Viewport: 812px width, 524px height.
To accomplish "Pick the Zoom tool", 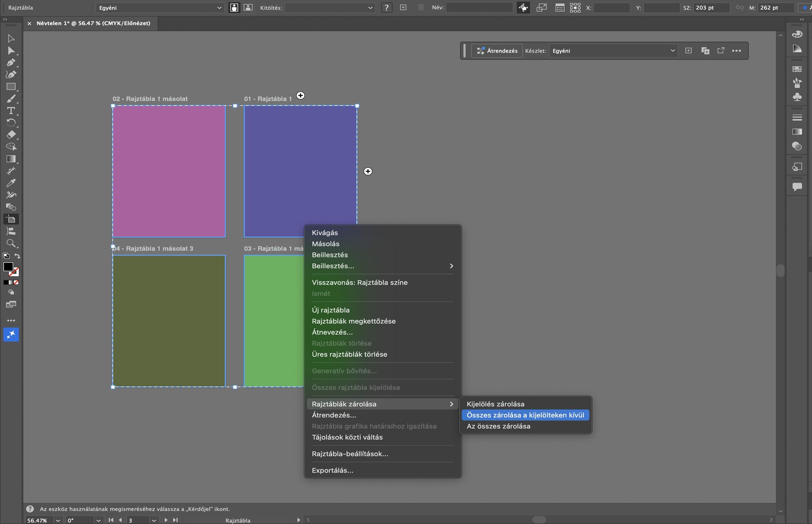I will (11, 243).
